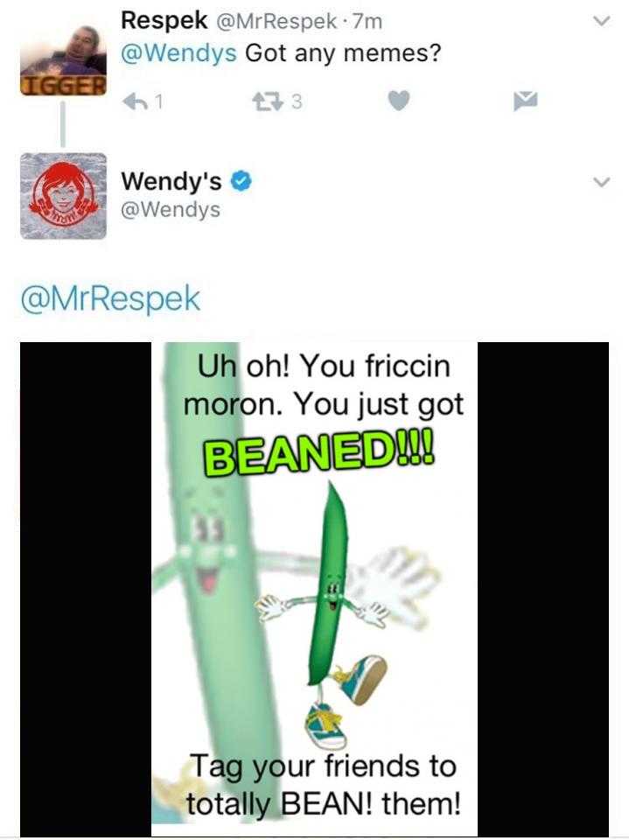Click the @Wendys mention in Respek's tweet
The width and height of the screenshot is (629, 840).
[178, 53]
